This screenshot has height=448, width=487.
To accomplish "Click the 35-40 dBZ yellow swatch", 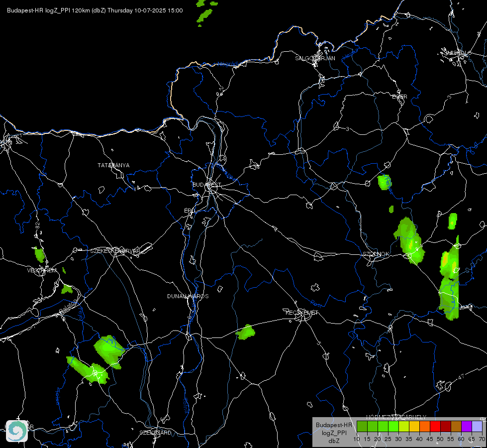I will (414, 426).
